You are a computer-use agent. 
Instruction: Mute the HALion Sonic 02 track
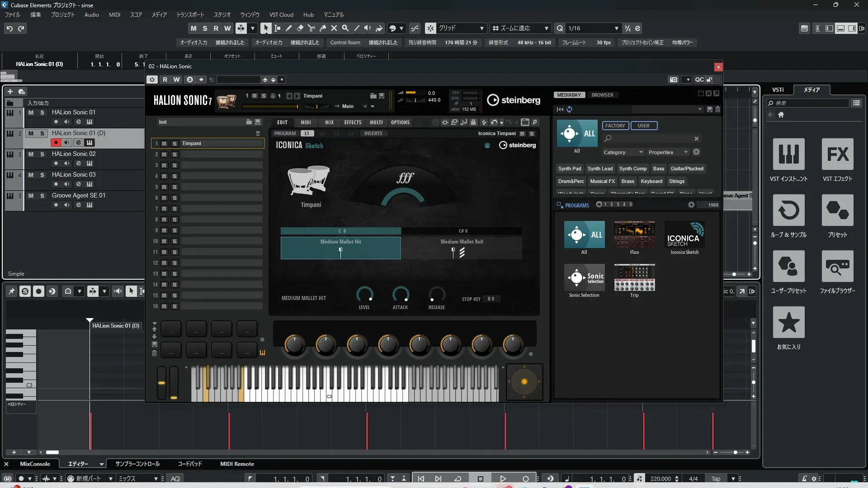(x=31, y=154)
